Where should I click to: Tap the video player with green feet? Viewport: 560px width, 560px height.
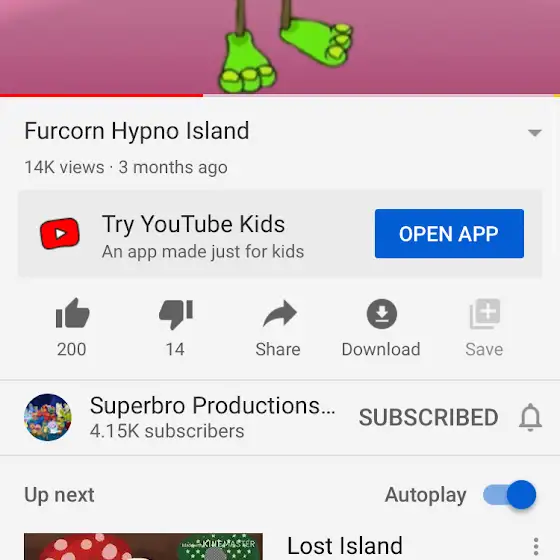(280, 46)
